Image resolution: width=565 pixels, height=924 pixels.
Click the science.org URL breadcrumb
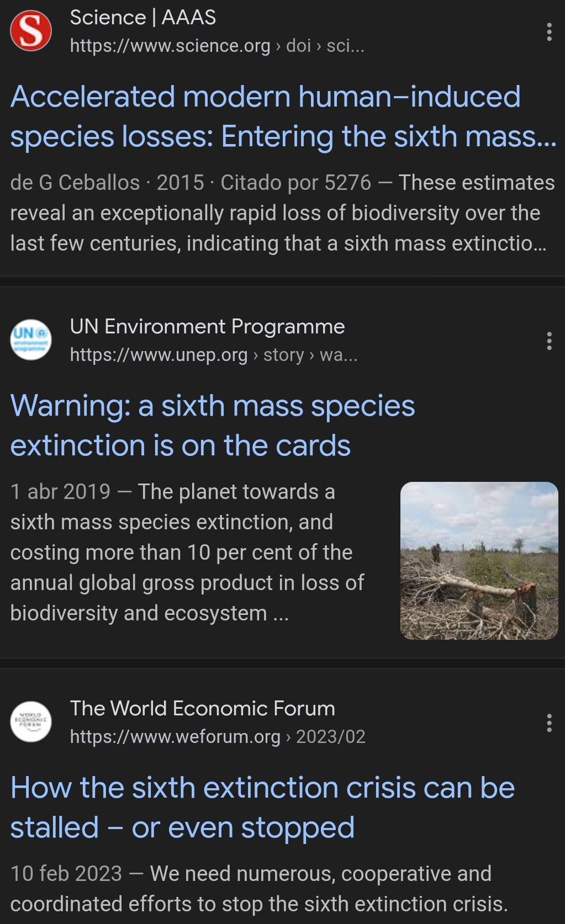point(217,46)
